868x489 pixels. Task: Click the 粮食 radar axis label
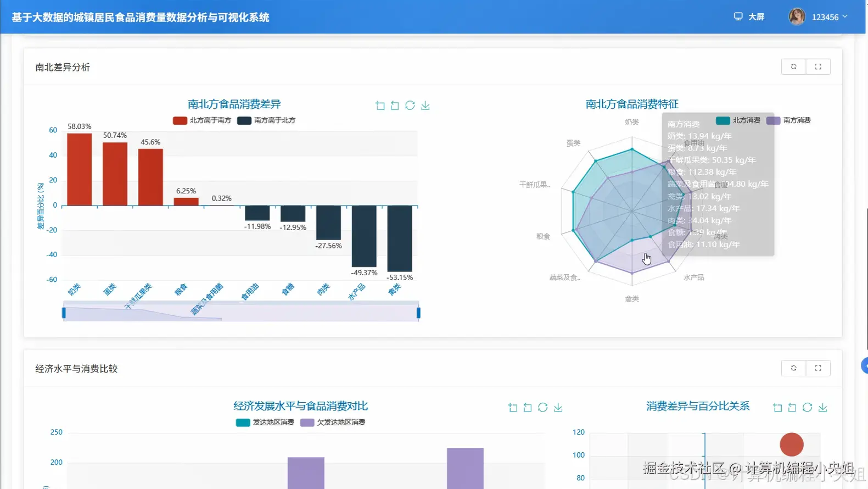(x=543, y=236)
